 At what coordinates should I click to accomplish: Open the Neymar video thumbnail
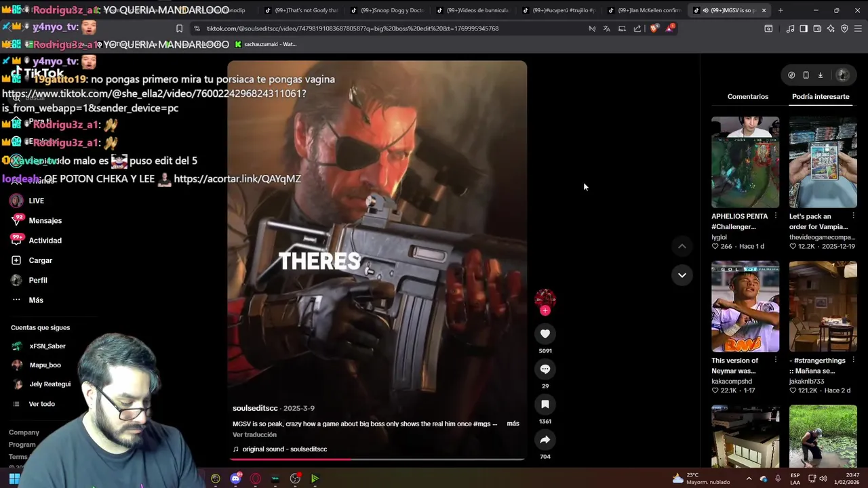point(745,306)
